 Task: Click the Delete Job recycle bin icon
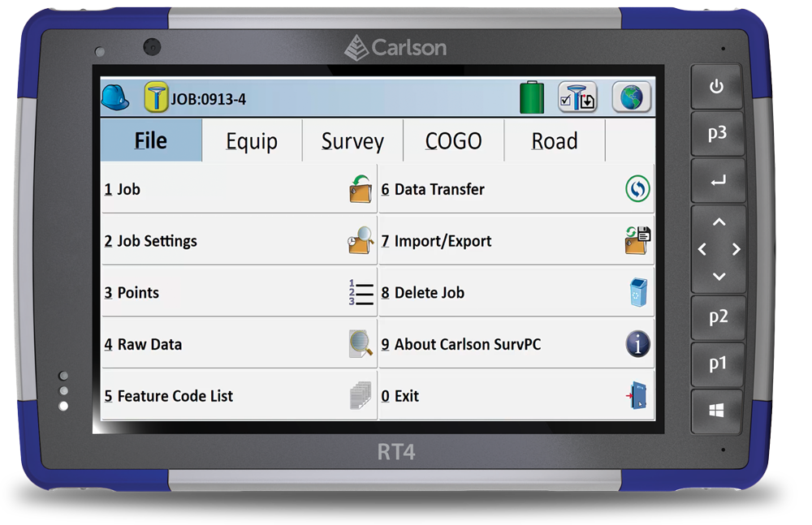click(x=638, y=292)
